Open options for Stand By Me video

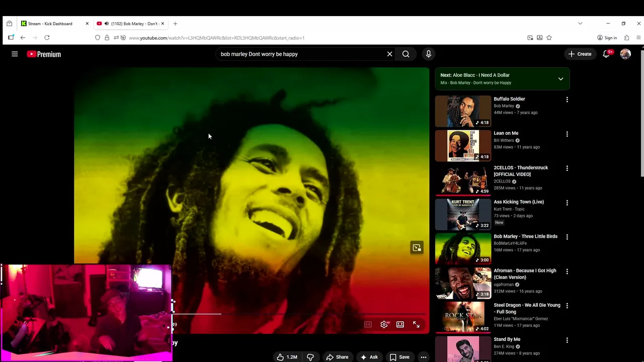pos(567,340)
